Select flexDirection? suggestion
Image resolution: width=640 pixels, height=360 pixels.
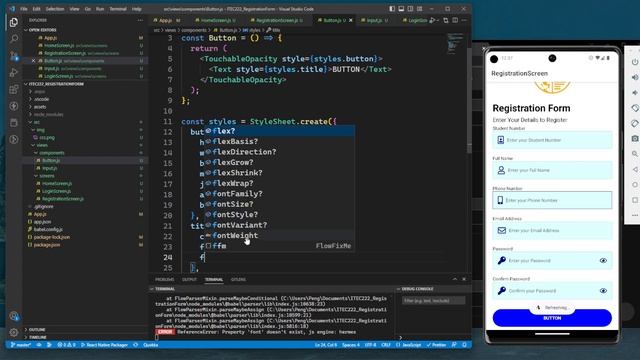279,152
